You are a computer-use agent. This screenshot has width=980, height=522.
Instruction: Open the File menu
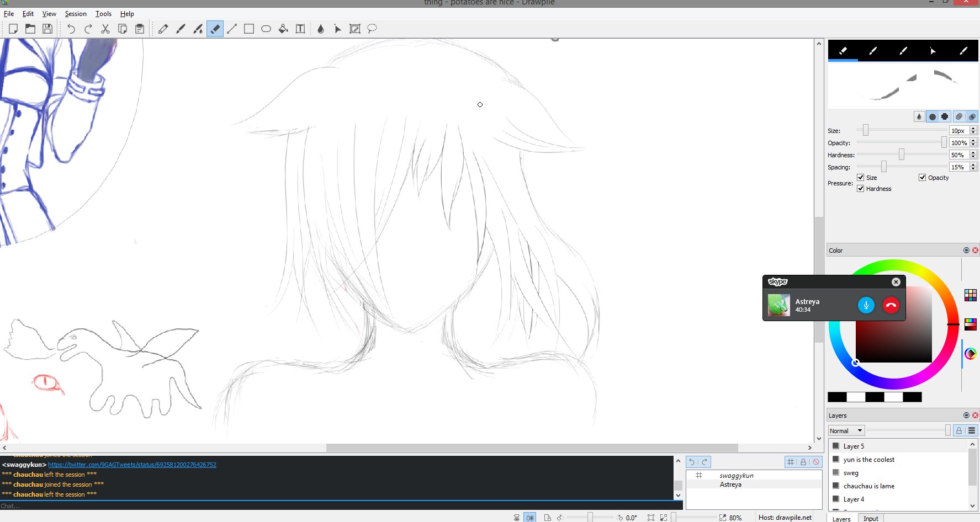(9, 14)
